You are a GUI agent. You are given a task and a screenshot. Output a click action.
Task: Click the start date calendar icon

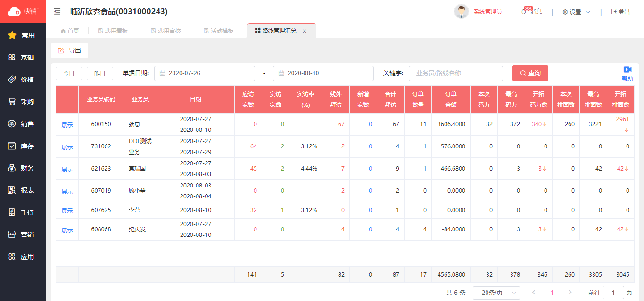click(162, 73)
